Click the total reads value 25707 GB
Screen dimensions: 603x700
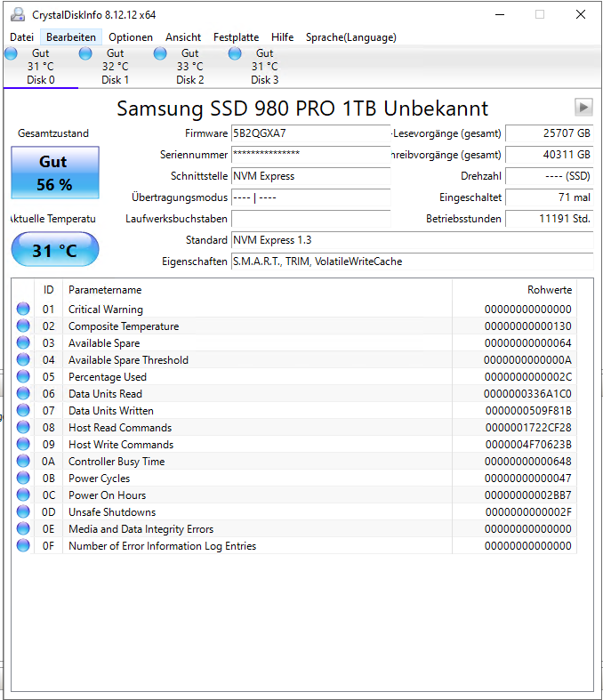coord(550,133)
